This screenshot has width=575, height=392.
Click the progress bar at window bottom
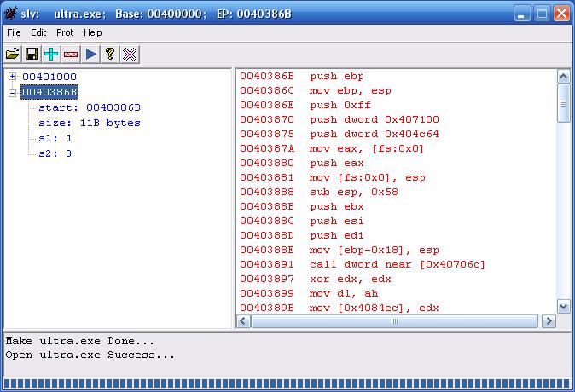tap(287, 383)
